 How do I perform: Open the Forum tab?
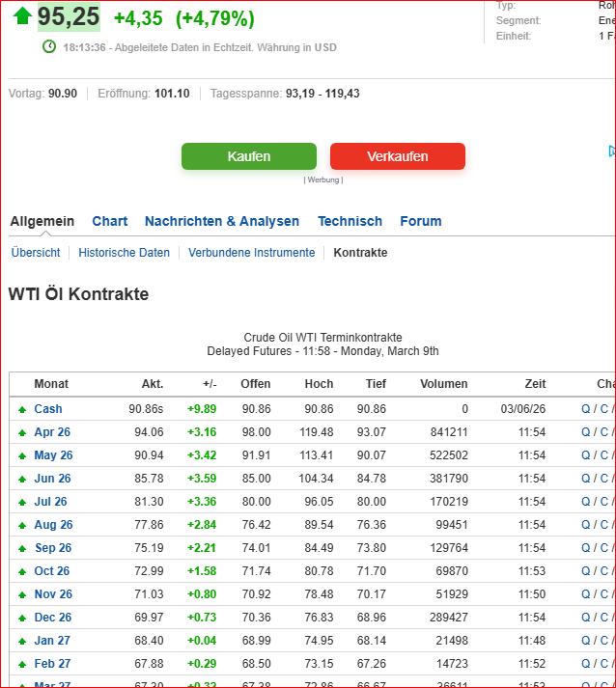tap(421, 221)
